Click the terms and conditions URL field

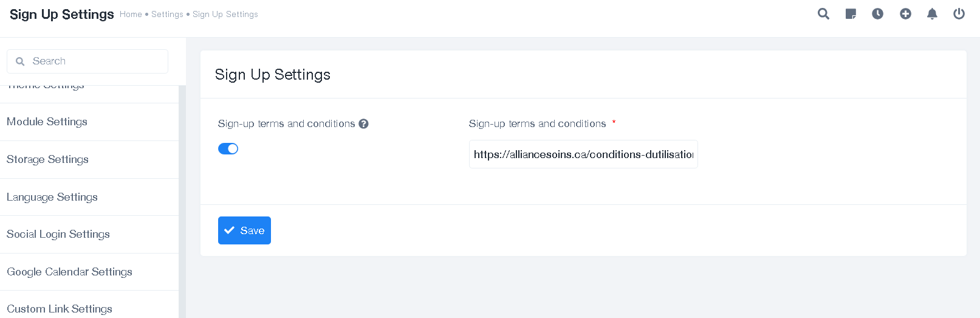(x=583, y=154)
